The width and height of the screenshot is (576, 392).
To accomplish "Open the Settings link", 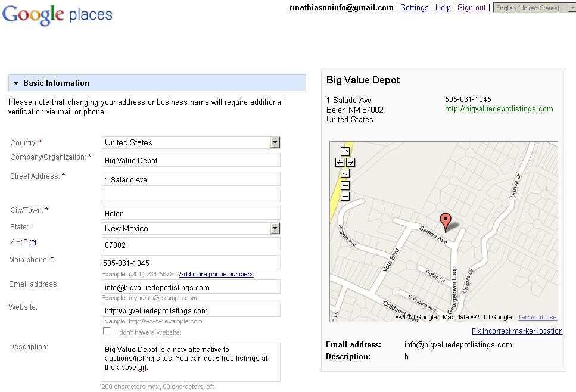I will pos(414,8).
